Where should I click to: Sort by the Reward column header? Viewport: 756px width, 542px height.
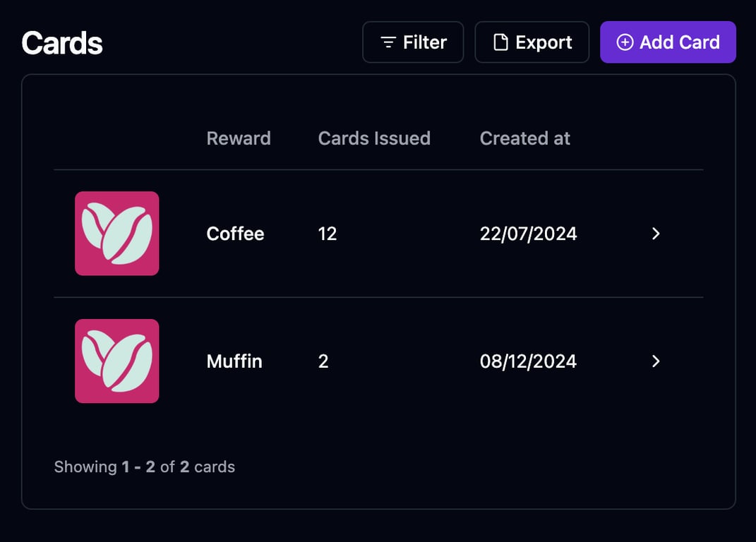click(239, 138)
